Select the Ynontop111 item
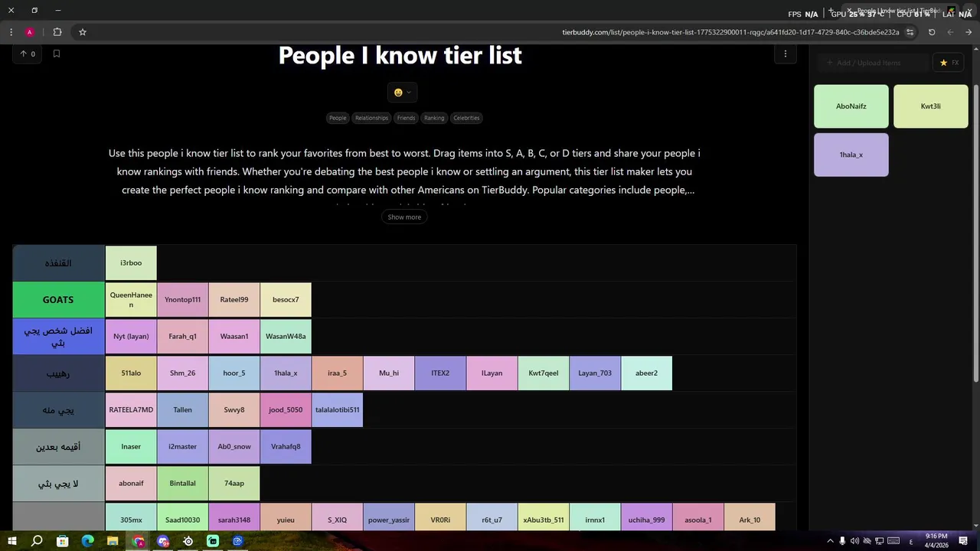Image resolution: width=980 pixels, height=551 pixels. click(182, 300)
